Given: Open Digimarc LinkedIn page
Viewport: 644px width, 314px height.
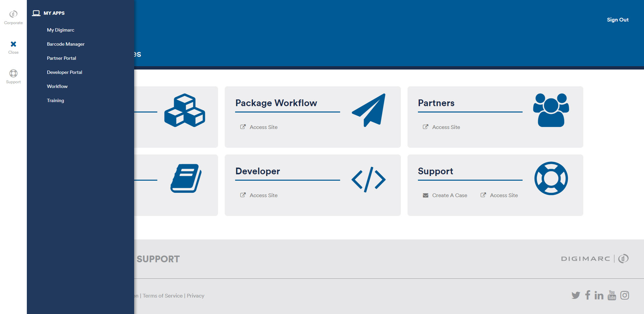Looking at the screenshot, I should 599,295.
